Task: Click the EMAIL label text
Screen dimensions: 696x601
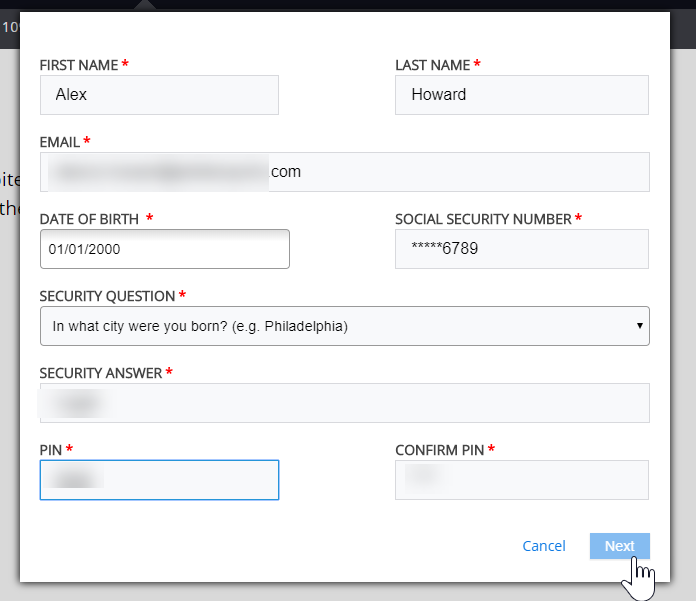Action: pyautogui.click(x=59, y=142)
